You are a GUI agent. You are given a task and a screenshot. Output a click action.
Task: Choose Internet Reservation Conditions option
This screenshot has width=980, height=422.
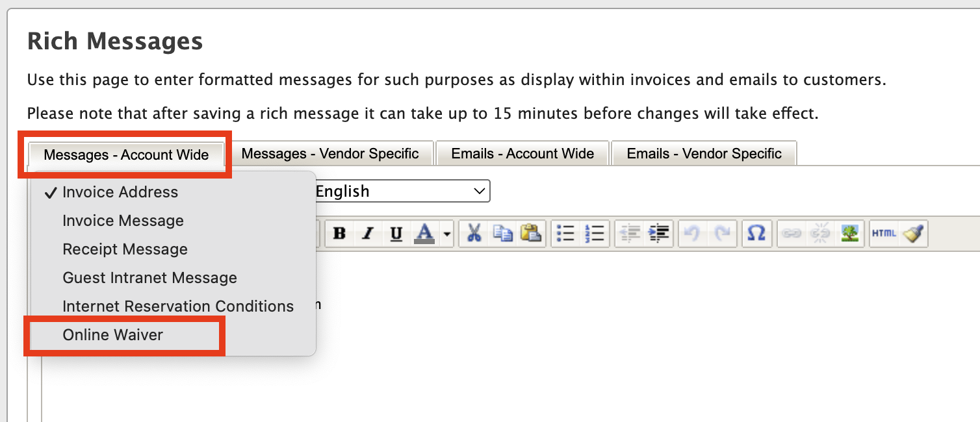178,306
